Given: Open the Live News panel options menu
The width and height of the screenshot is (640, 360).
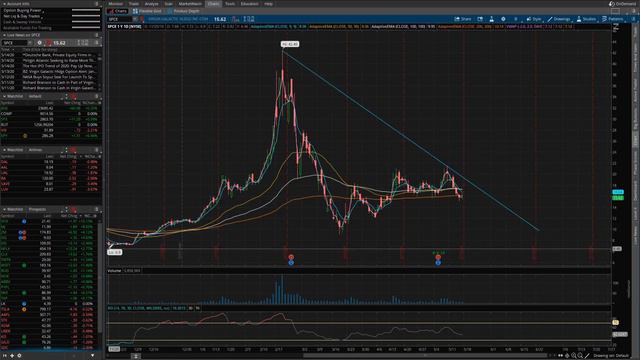Looking at the screenshot, I should tap(97, 35).
